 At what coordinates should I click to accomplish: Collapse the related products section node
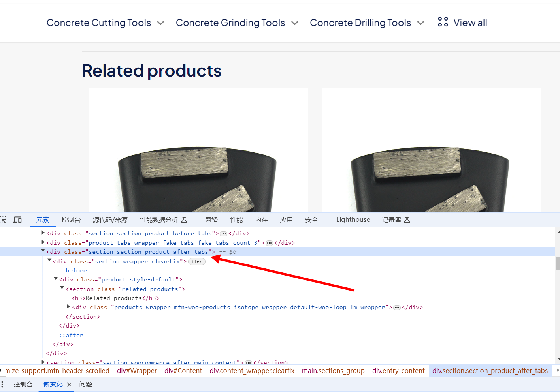pos(62,288)
